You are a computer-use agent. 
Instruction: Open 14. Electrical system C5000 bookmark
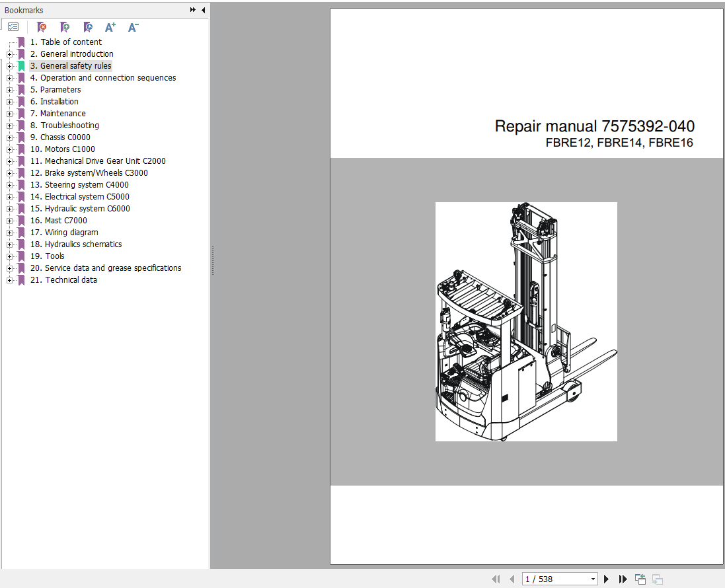[x=80, y=197]
